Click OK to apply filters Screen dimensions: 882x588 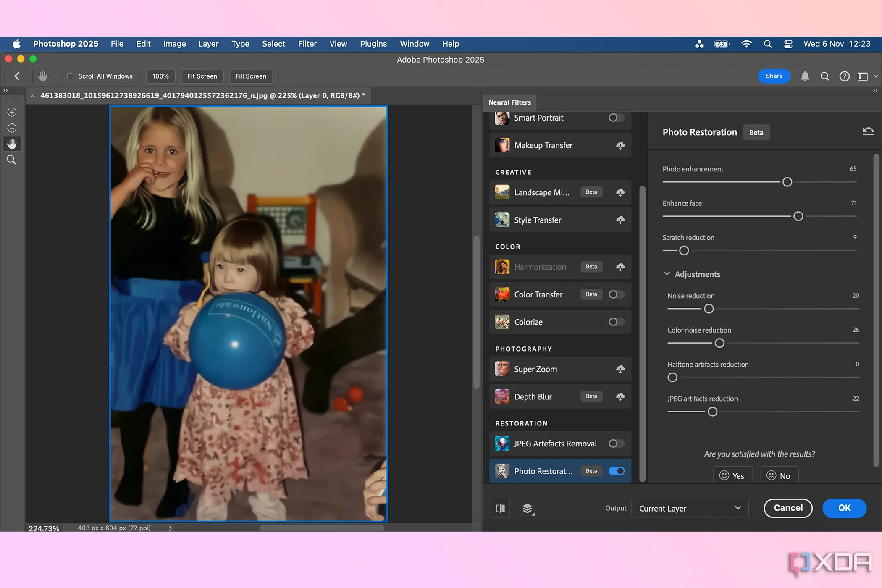pos(844,508)
